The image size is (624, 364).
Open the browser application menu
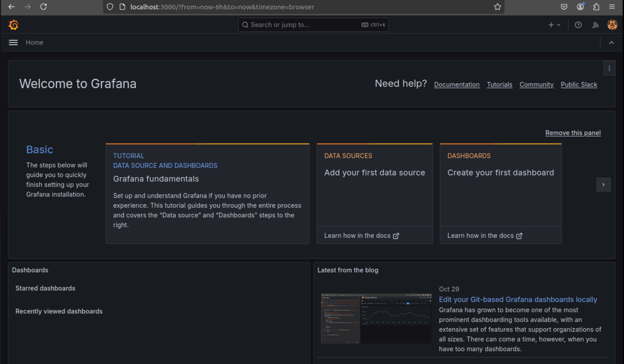(x=612, y=7)
